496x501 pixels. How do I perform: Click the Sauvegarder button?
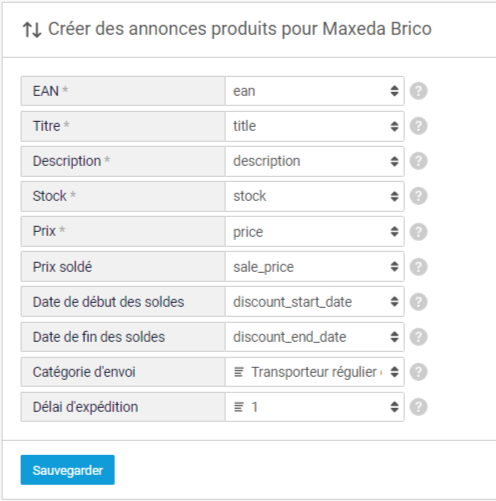(x=68, y=470)
